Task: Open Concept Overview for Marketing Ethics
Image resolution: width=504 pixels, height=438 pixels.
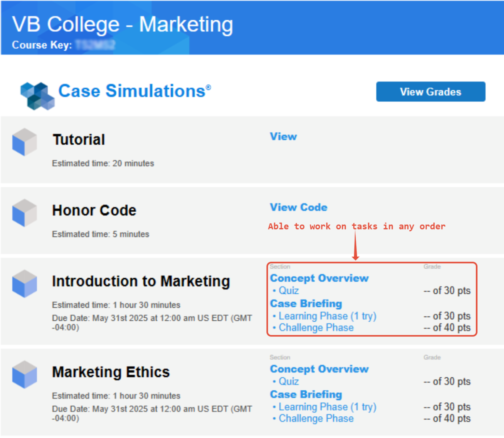Action: pyautogui.click(x=319, y=369)
